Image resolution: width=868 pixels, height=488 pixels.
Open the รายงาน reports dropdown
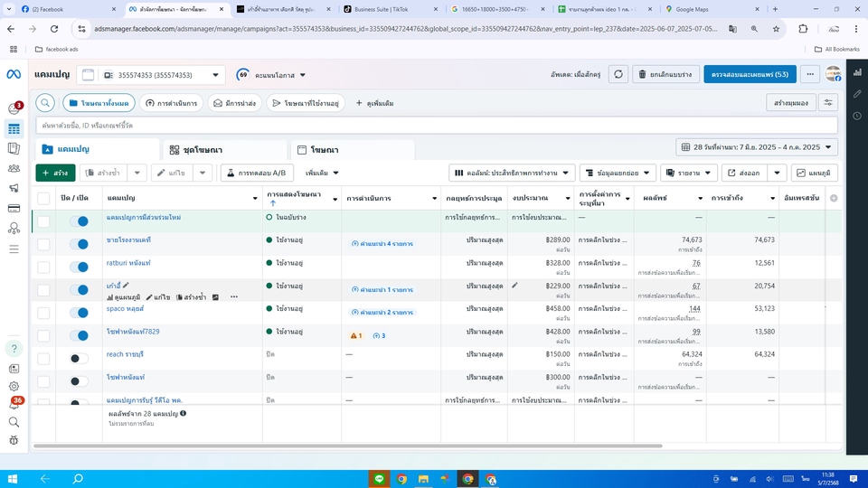click(689, 173)
